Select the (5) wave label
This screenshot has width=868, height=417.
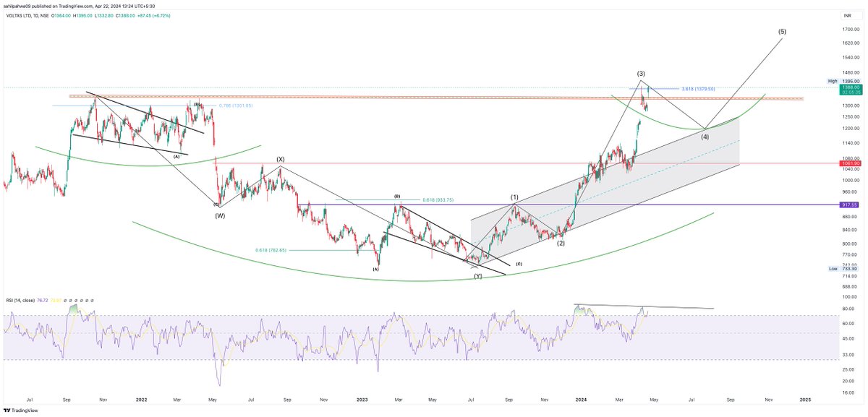(783, 32)
